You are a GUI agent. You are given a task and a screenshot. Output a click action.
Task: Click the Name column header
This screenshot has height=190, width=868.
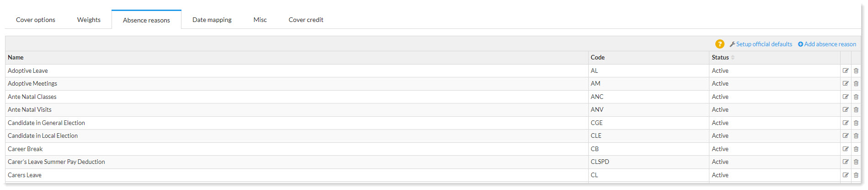pyautogui.click(x=16, y=57)
